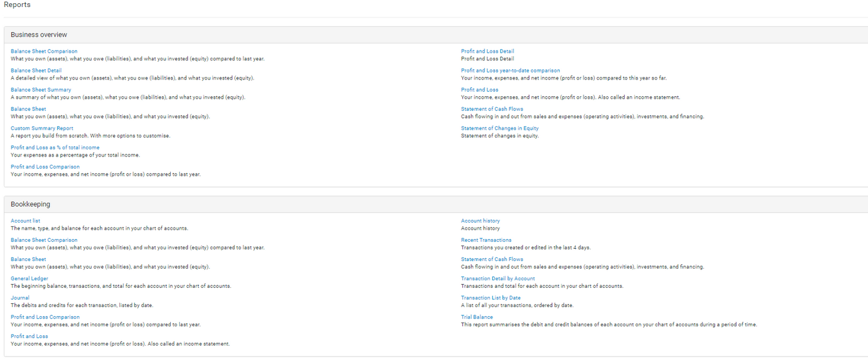Open Statement of Changes in Equity

[499, 128]
